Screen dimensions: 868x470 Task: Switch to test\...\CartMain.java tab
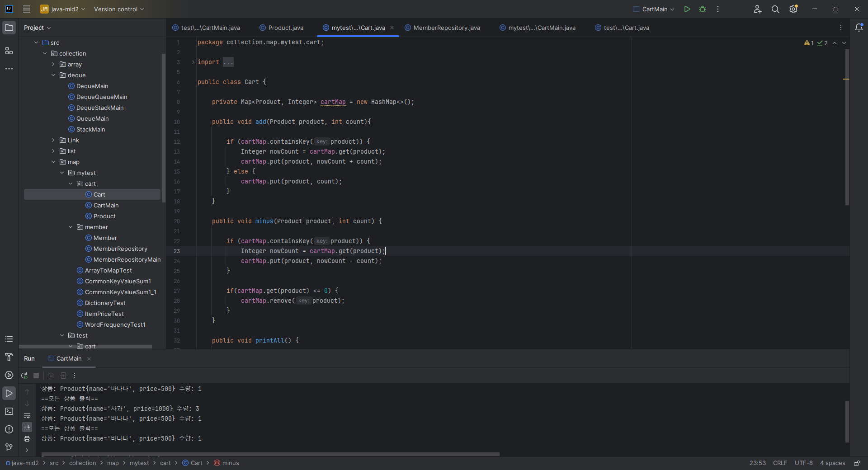point(206,28)
